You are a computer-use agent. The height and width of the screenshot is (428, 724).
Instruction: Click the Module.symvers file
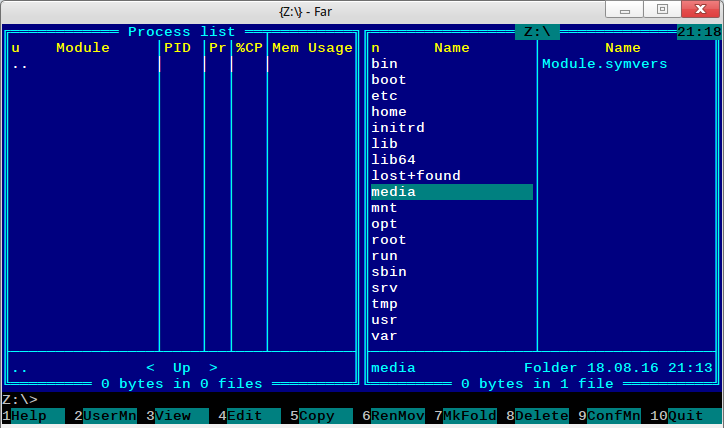pos(604,64)
